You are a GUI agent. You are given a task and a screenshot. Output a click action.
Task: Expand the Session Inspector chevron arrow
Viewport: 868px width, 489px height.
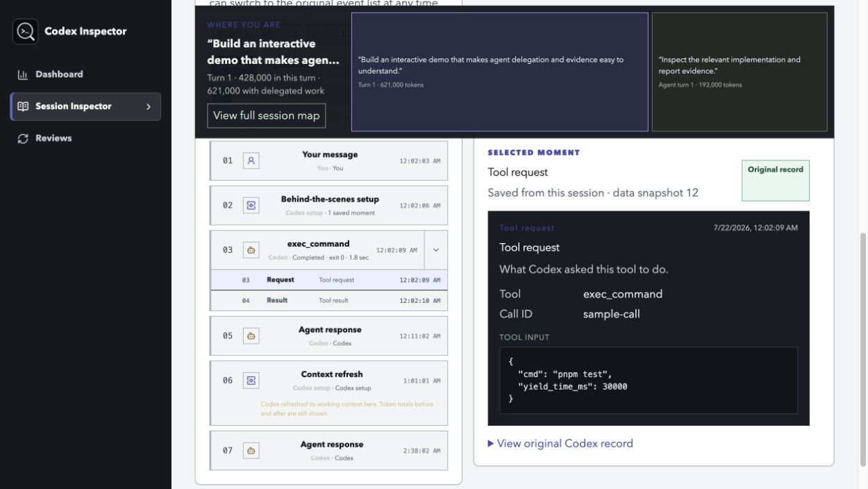[x=148, y=106]
